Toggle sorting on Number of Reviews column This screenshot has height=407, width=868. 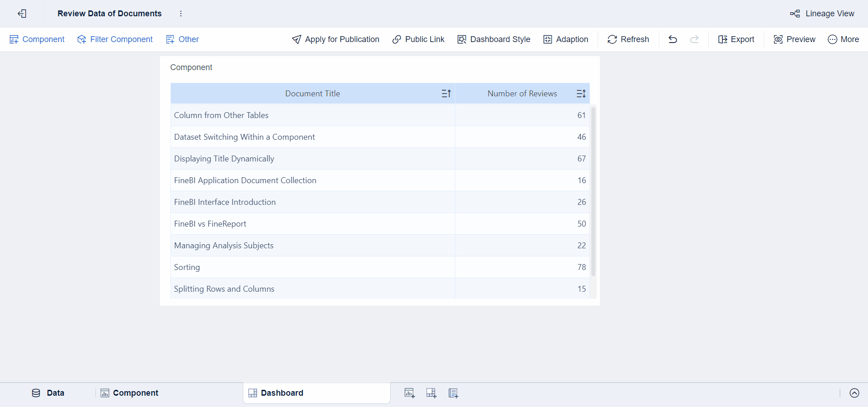click(x=581, y=93)
